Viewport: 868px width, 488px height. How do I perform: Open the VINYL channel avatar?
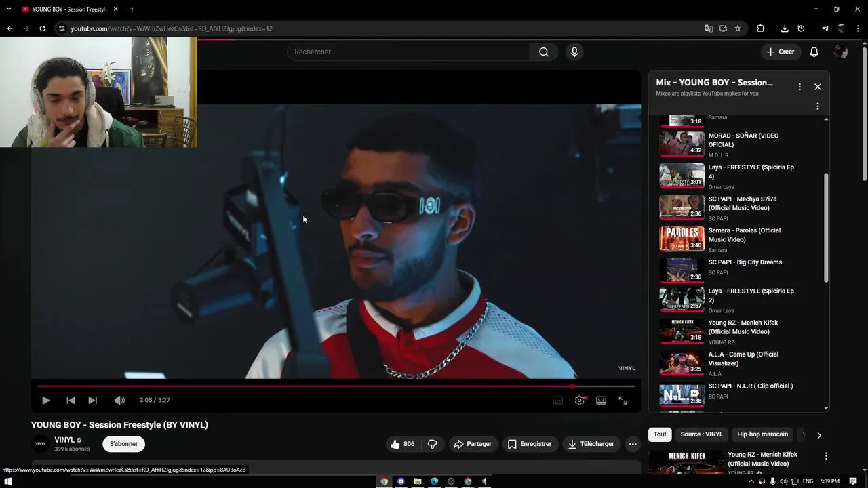click(40, 444)
